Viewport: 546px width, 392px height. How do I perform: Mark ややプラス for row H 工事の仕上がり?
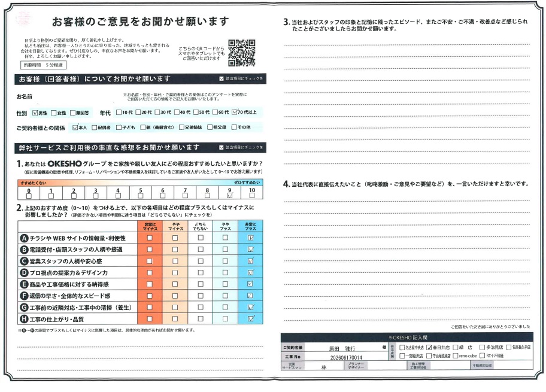[225, 318]
